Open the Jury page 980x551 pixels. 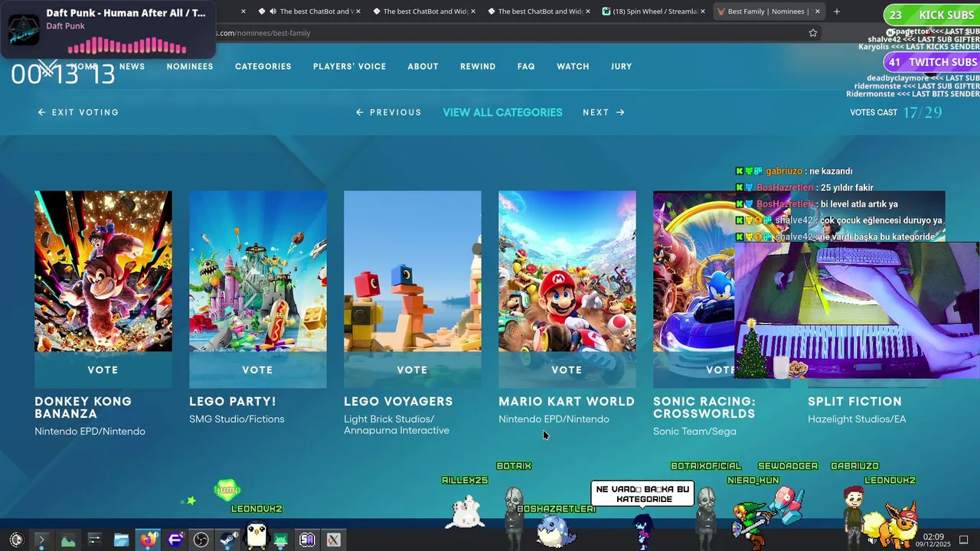(621, 67)
